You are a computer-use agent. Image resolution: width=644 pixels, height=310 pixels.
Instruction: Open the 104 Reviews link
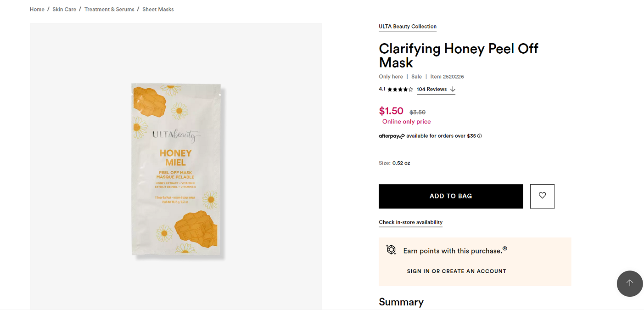click(x=432, y=89)
